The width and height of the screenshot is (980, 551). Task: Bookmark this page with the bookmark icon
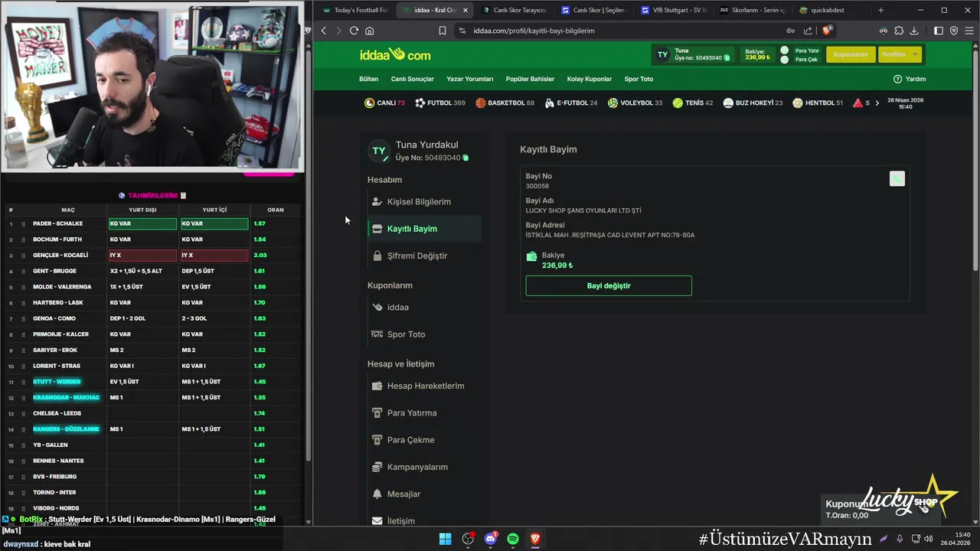tap(443, 31)
